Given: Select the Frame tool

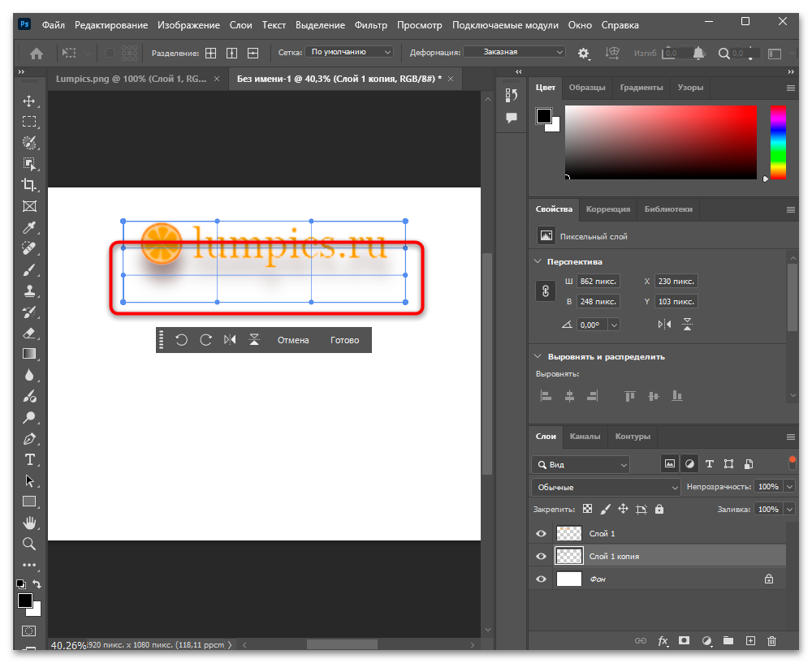Looking at the screenshot, I should [x=29, y=206].
